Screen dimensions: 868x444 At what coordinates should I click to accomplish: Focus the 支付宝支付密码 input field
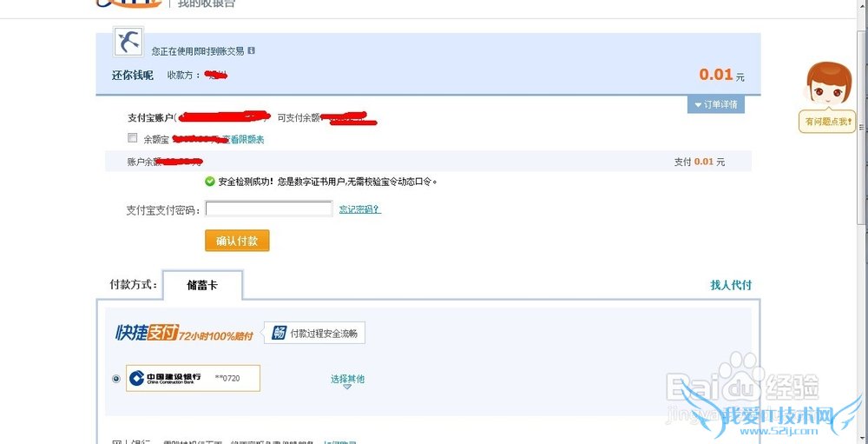pyautogui.click(x=269, y=209)
